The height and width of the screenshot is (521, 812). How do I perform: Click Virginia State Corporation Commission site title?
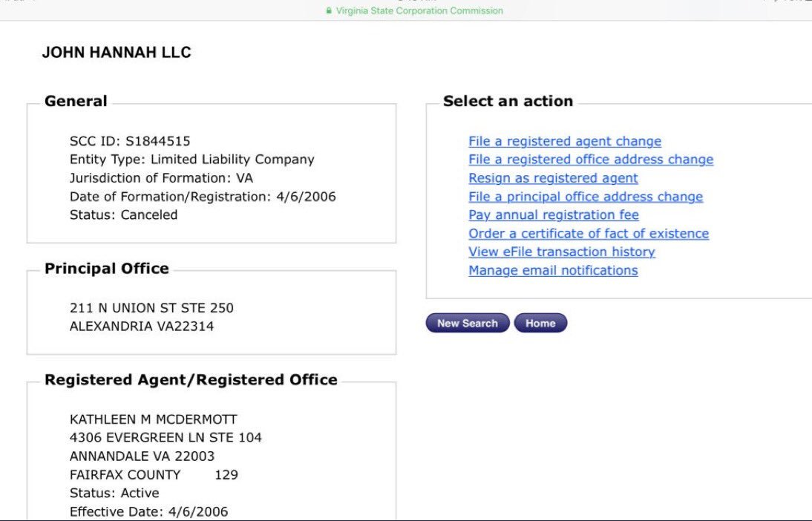tap(419, 10)
